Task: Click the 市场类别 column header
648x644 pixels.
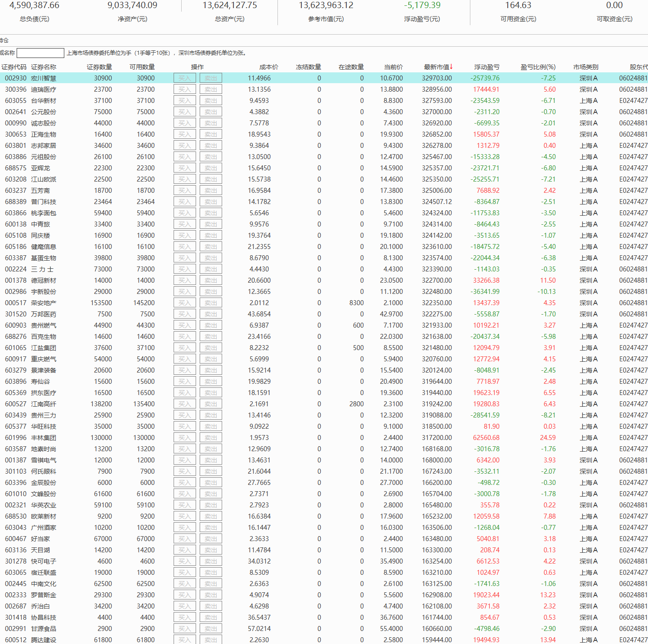Action: (x=585, y=67)
